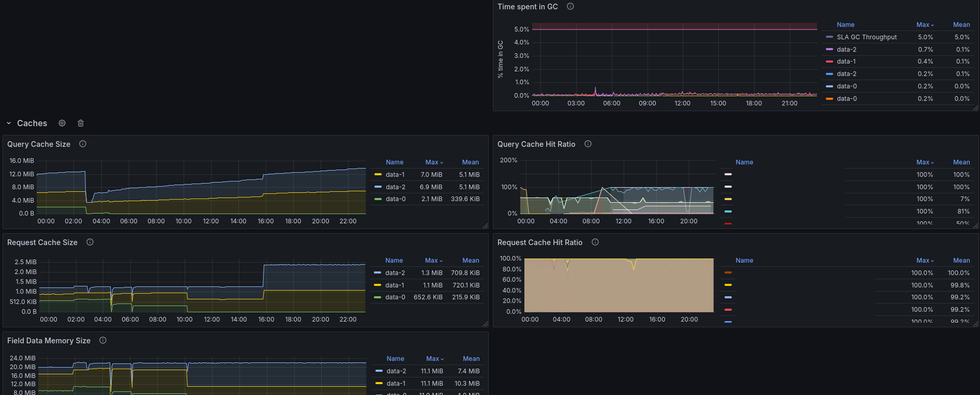Screen dimensions: 980x395
Task: Toggle SLA GC Throughput series visibility
Action: pyautogui.click(x=867, y=37)
